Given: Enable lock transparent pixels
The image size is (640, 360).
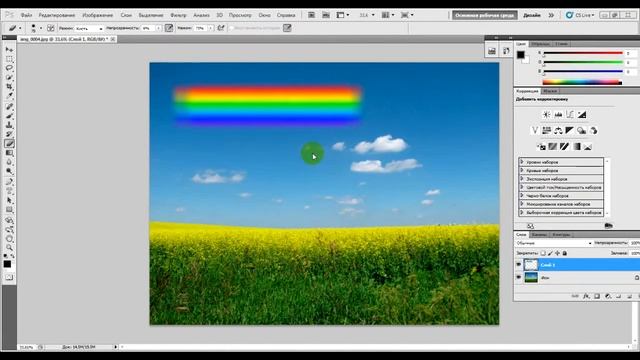Looking at the screenshot, I should click(543, 253).
